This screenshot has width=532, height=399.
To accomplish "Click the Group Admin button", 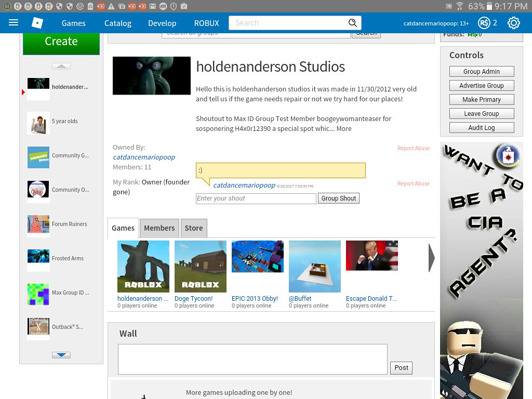I will [482, 72].
